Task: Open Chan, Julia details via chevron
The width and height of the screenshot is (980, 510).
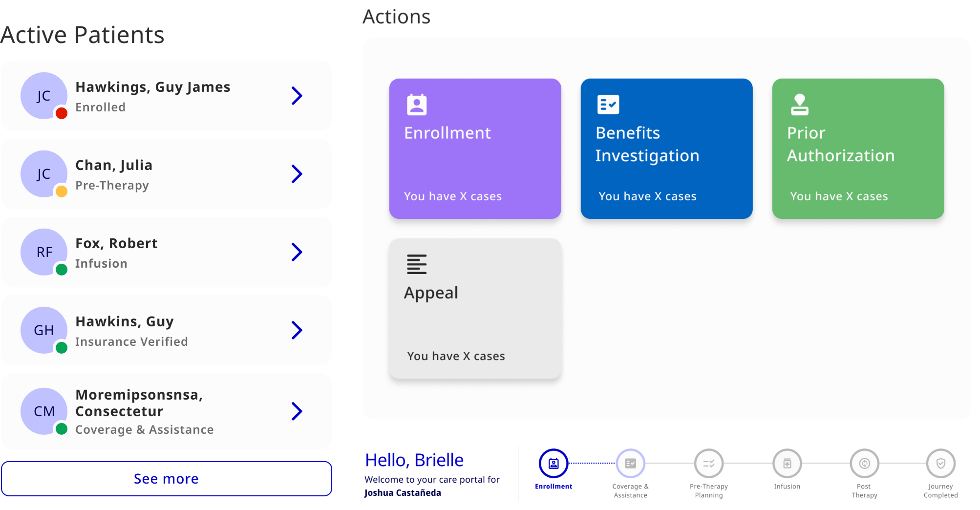Action: (x=297, y=174)
